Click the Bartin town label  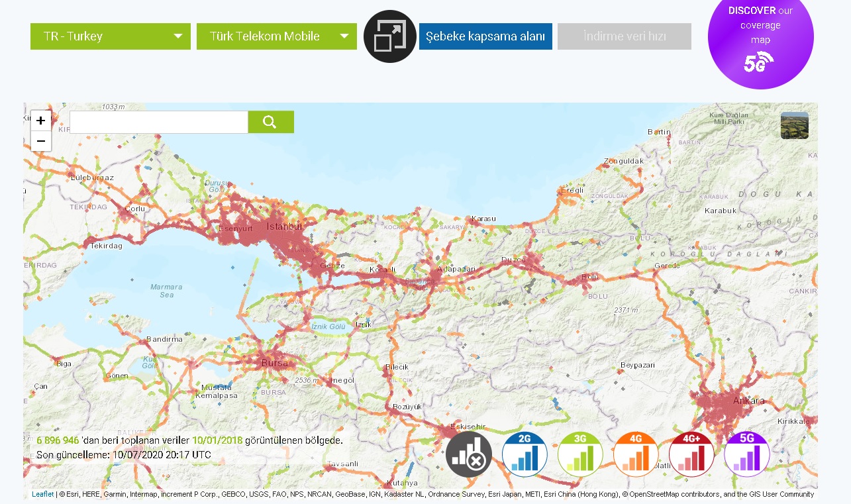pyautogui.click(x=659, y=132)
